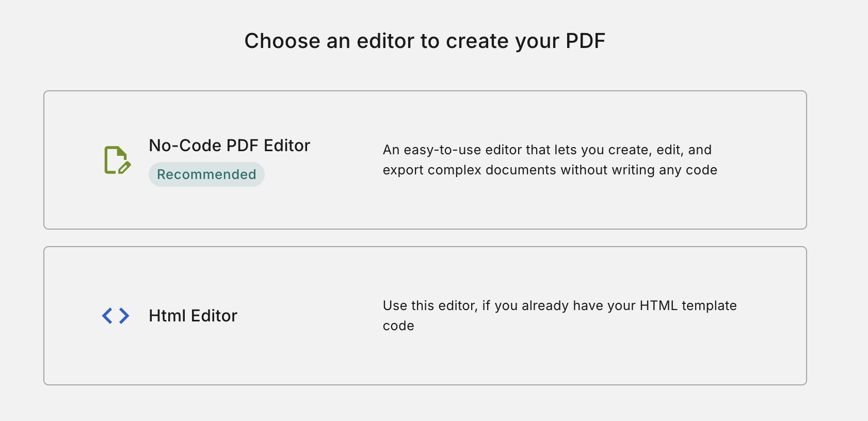Click the green document-with-pencil icon
Image resolution: width=868 pixels, height=421 pixels.
point(117,160)
